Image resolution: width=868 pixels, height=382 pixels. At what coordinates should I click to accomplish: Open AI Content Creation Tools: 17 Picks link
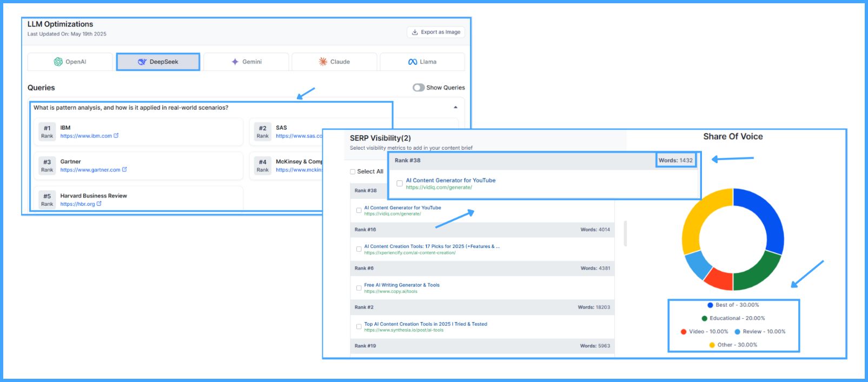(432, 246)
